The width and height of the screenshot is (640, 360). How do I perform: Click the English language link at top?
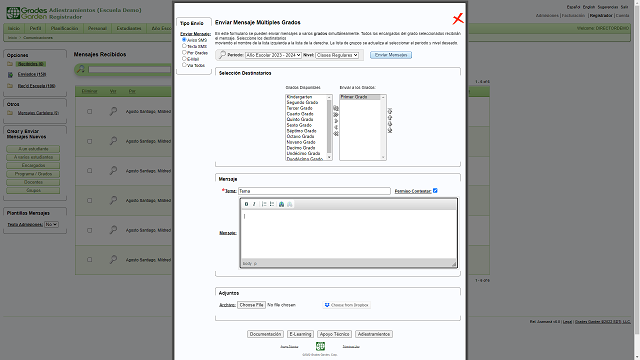[x=589, y=7]
